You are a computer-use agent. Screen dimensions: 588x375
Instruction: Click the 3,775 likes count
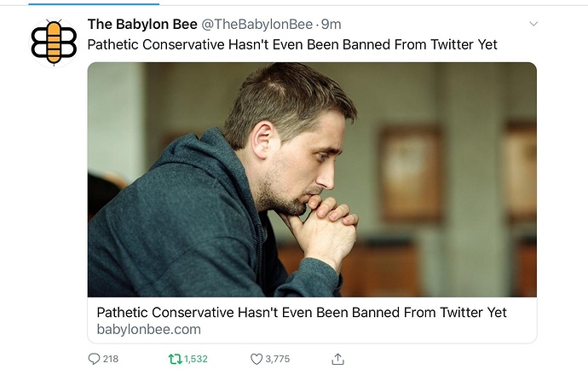(278, 360)
